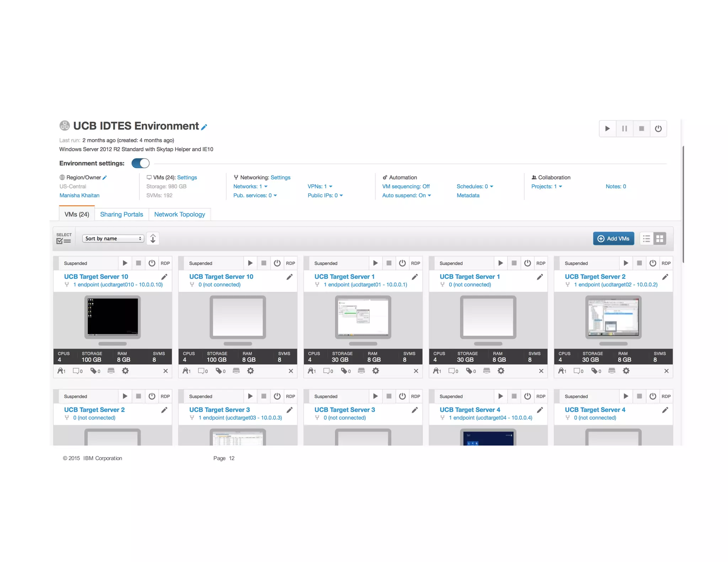The image size is (728, 562).
Task: Open Networking Settings link
Action: coord(280,178)
